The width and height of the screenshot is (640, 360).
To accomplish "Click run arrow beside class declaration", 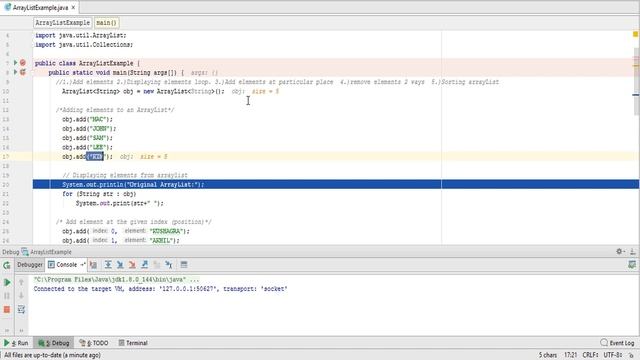I will click(x=16, y=63).
